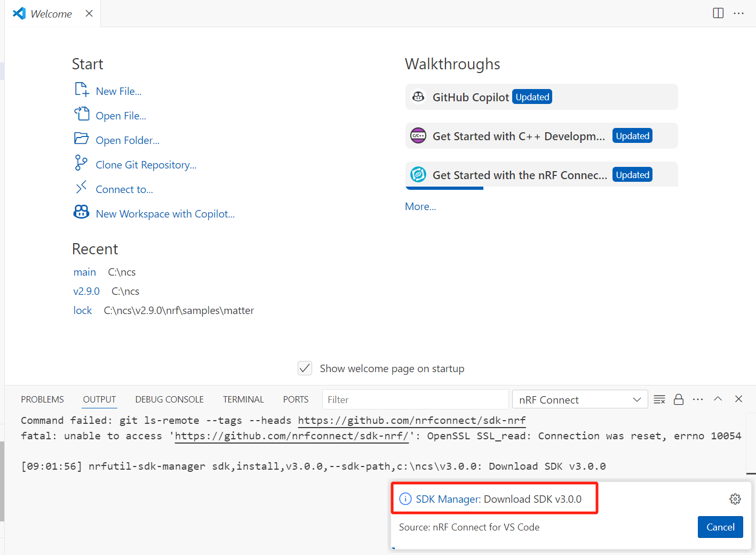The height and width of the screenshot is (555, 756).
Task: Click the Clone Git Repository branch icon
Action: [x=81, y=163]
